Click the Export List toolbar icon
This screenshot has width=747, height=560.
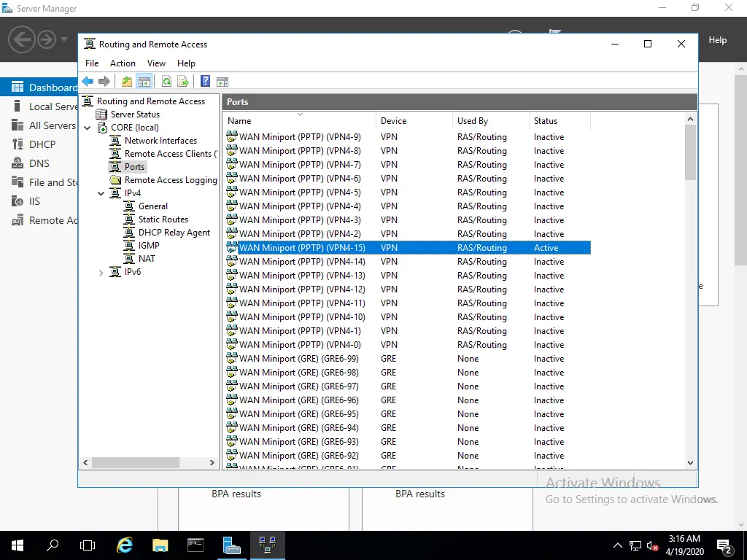pos(183,82)
